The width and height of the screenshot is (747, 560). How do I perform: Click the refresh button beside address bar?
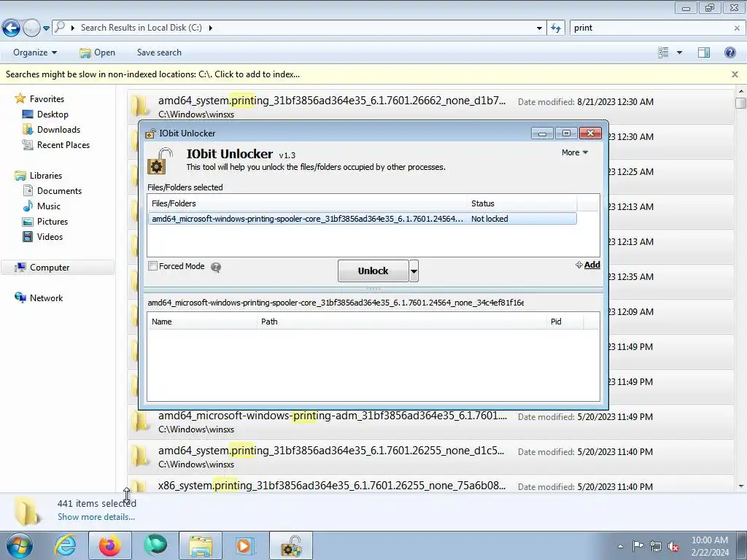click(x=556, y=28)
